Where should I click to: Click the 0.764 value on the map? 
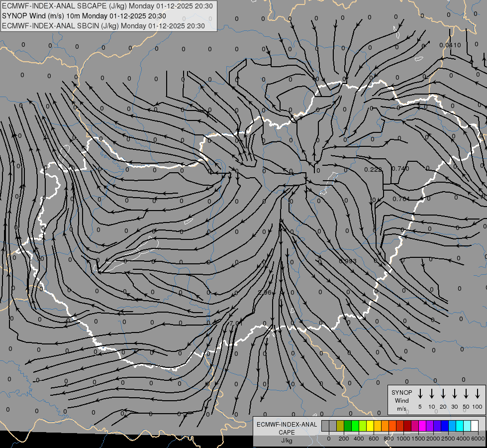(401, 199)
